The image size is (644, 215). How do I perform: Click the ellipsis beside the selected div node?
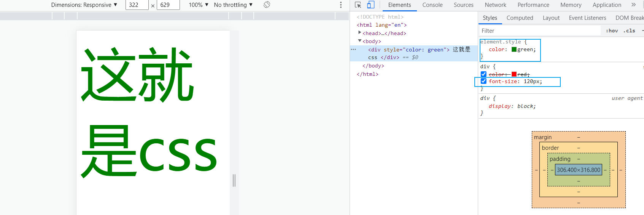[x=353, y=50]
